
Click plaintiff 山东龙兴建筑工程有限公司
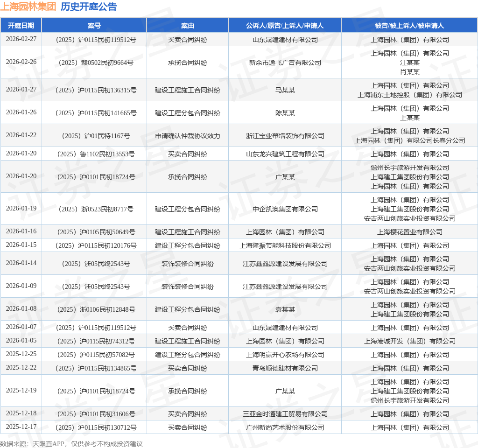click(285, 154)
